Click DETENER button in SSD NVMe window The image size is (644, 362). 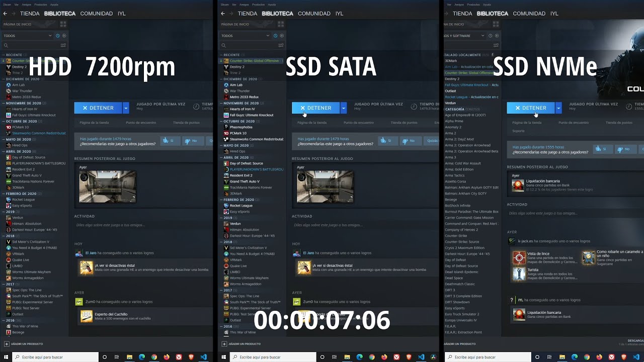pos(531,108)
